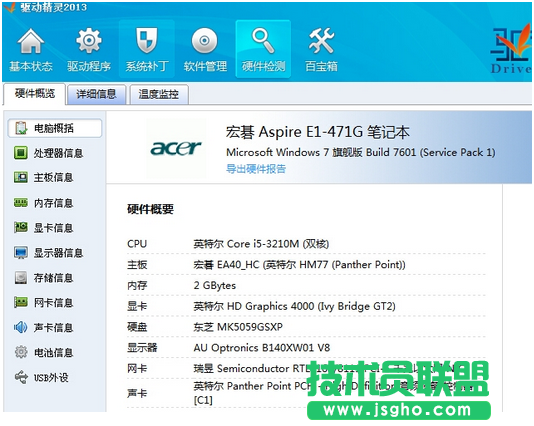Click the 导出硬件报告 link
534x426 pixels.
click(x=256, y=169)
